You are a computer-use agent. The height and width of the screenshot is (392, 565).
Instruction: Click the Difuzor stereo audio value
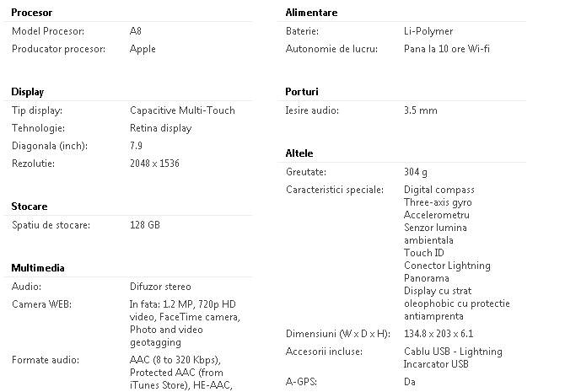point(160,287)
